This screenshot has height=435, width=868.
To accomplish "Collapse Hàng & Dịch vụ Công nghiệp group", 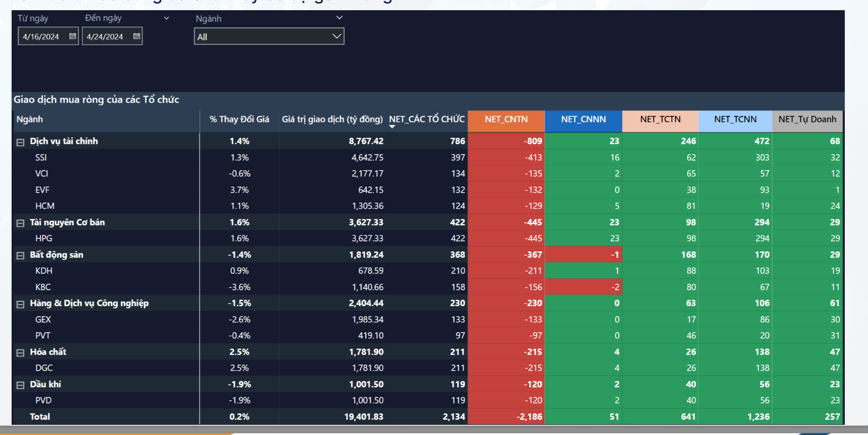I will tap(20, 304).
